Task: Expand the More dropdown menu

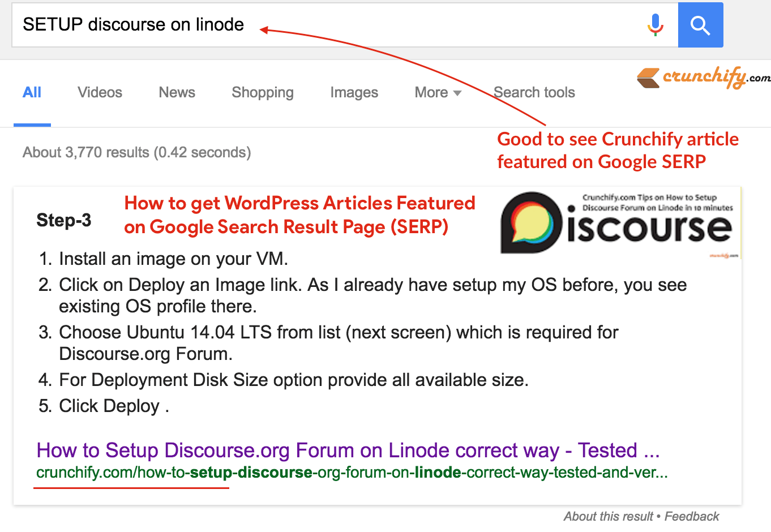Action: (438, 92)
